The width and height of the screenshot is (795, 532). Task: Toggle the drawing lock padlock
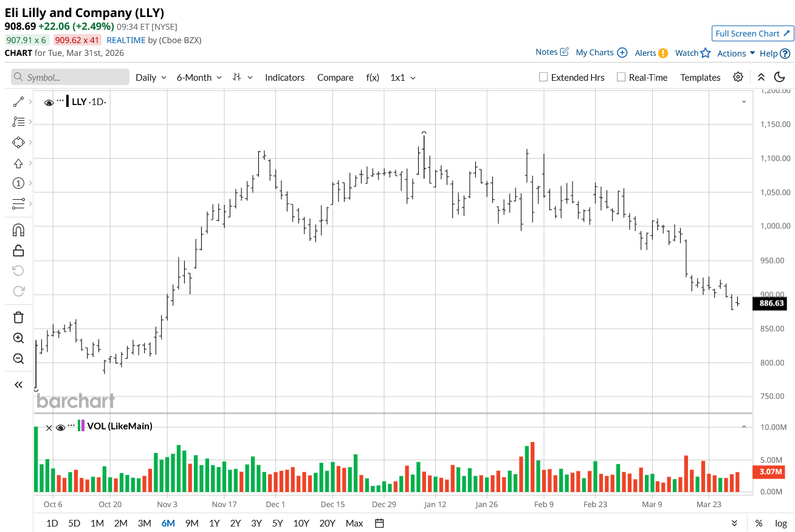pyautogui.click(x=18, y=250)
